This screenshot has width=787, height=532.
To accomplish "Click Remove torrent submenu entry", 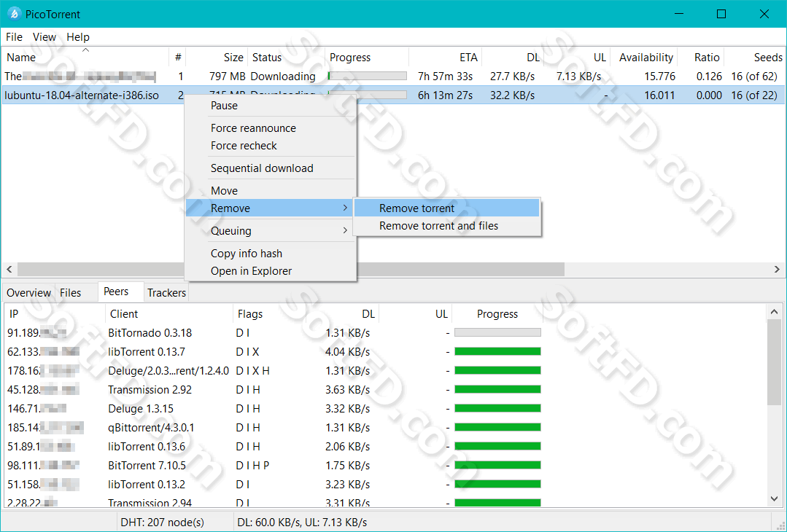I will [446, 208].
